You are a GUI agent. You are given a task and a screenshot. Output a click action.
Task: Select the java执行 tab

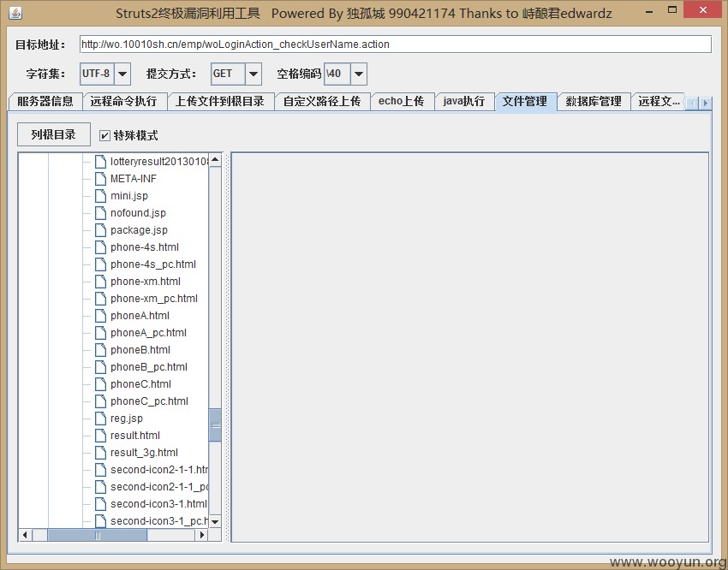point(464,102)
